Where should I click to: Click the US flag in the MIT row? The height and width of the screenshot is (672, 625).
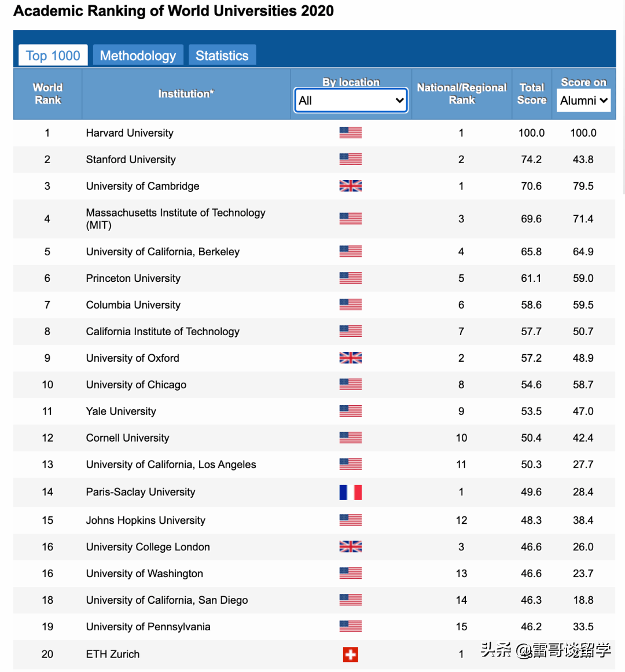[x=351, y=219]
